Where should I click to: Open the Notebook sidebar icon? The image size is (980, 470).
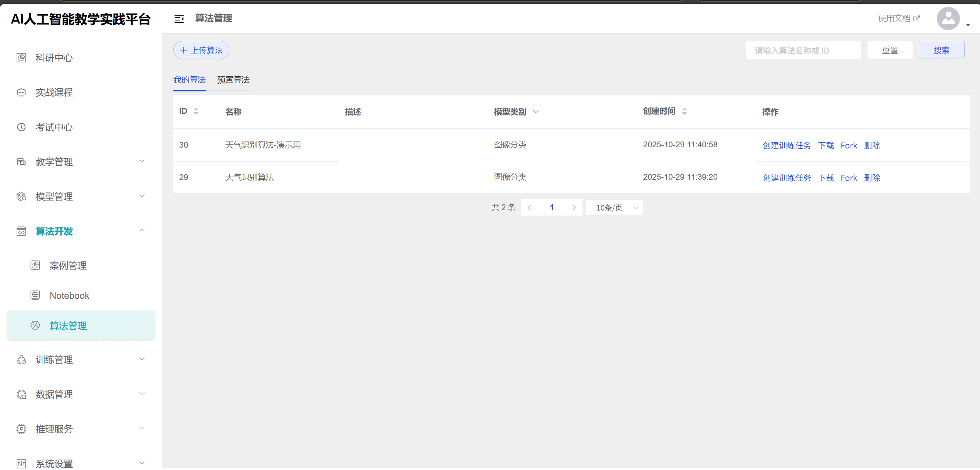(x=35, y=295)
